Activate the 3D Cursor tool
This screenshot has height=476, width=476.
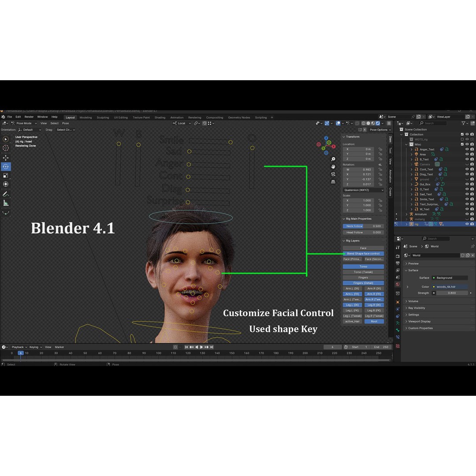6,148
